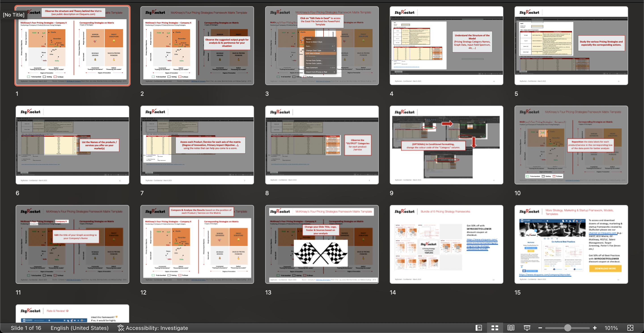
Task: Select slide 2 about suggested output graph
Action: [x=197, y=45]
